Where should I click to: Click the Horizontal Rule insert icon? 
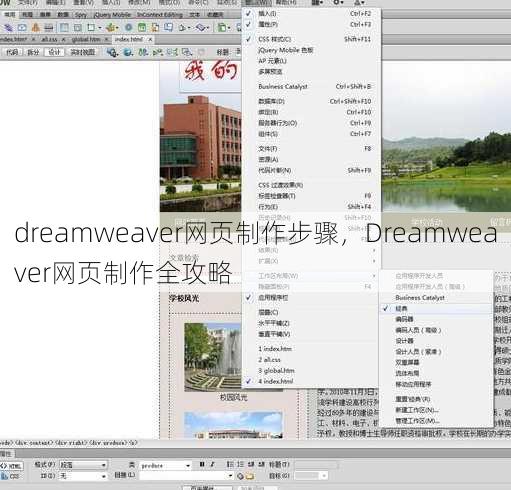point(49,27)
